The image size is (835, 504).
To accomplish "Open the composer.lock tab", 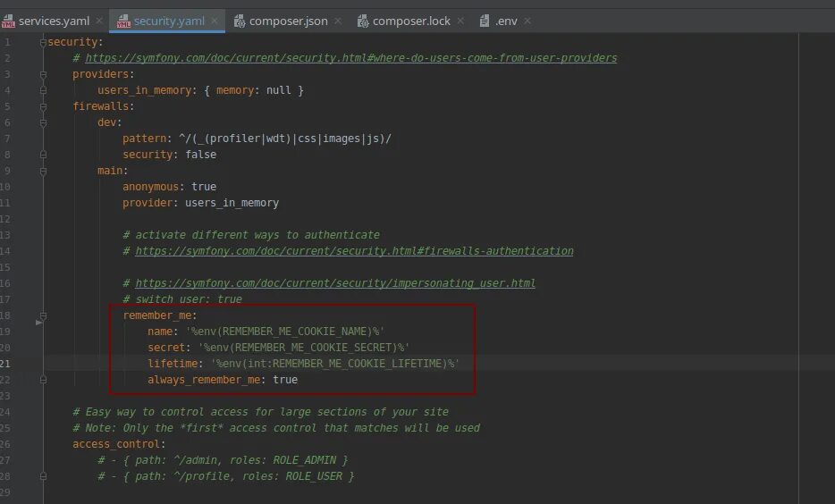I will pyautogui.click(x=410, y=21).
